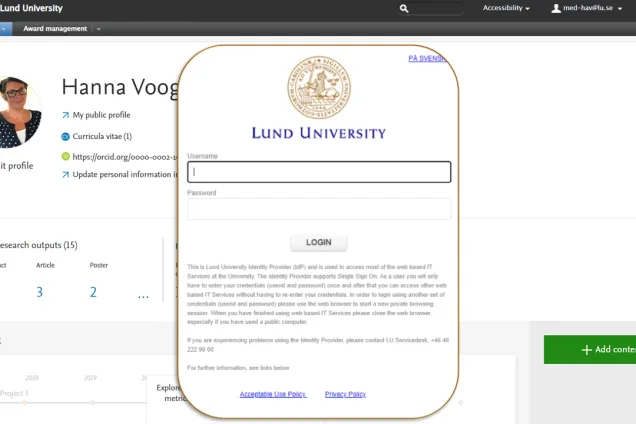Expand the arrow next to Award management
The width and height of the screenshot is (636, 424).
tap(99, 29)
